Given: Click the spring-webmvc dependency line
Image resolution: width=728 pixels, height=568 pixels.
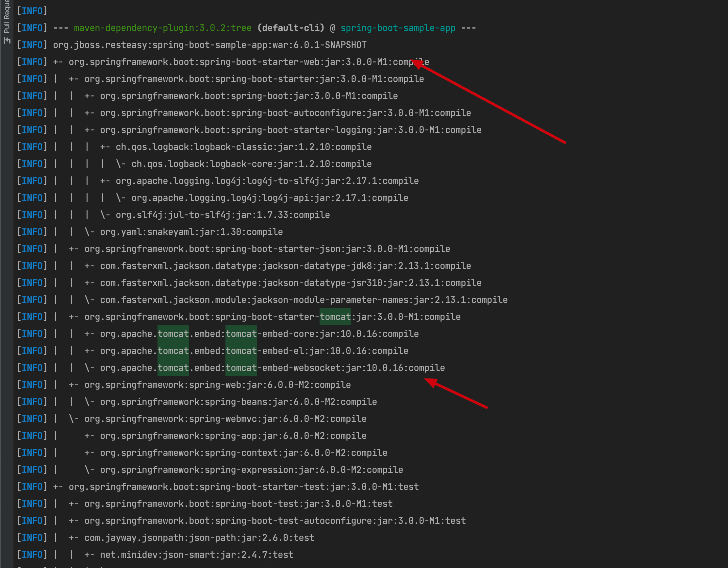Looking at the screenshot, I should (225, 419).
